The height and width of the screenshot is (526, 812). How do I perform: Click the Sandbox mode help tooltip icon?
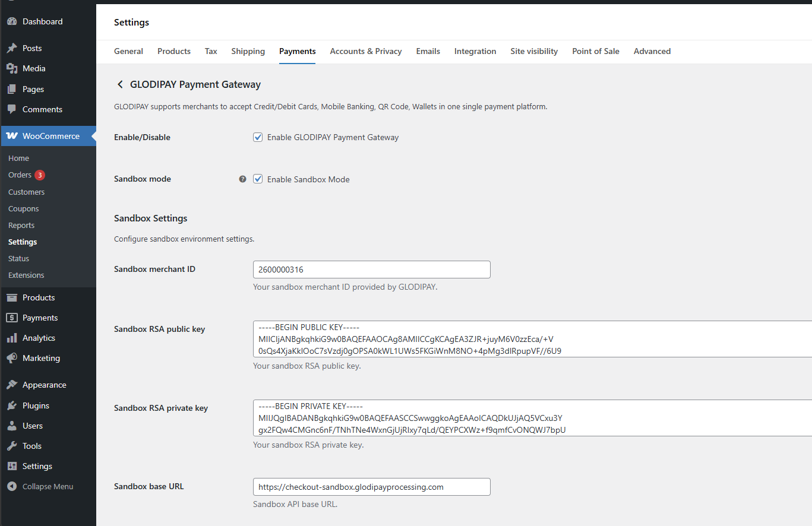pos(242,179)
